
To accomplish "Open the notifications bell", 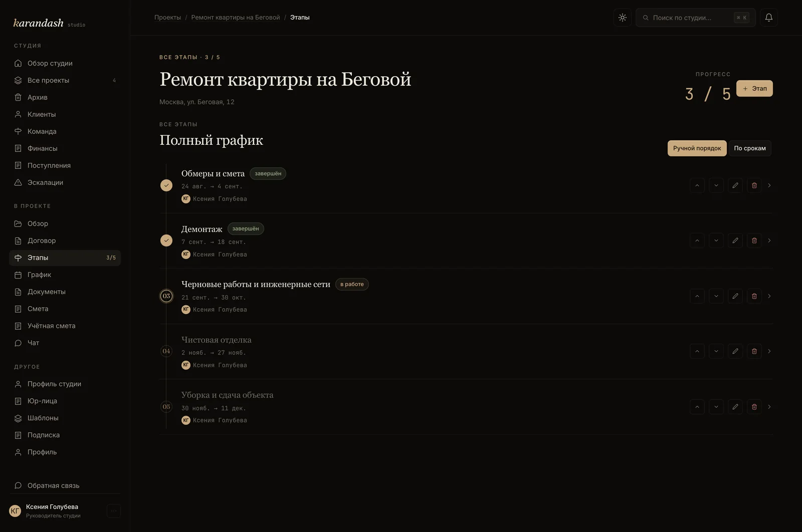I will point(768,18).
